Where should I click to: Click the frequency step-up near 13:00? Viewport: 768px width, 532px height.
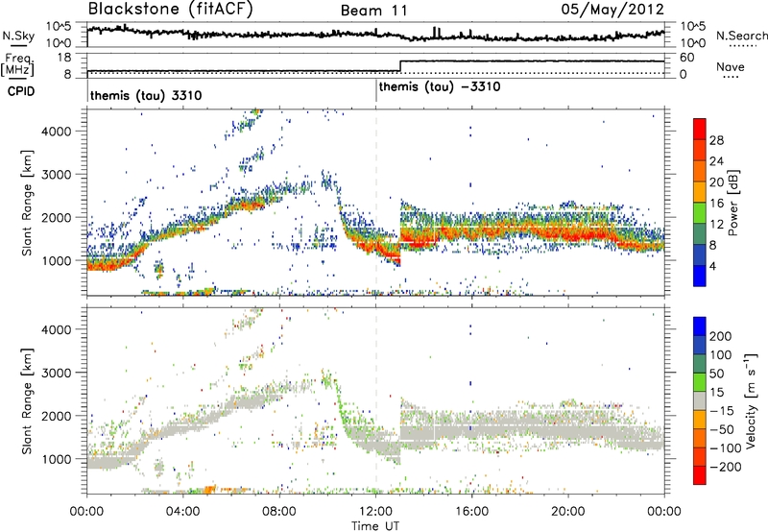pos(400,66)
